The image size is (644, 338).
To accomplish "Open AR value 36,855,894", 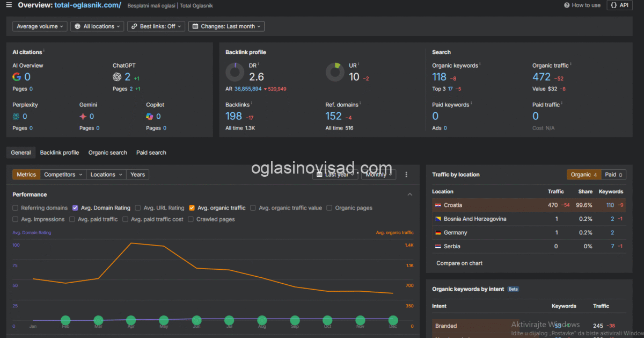I will (248, 89).
